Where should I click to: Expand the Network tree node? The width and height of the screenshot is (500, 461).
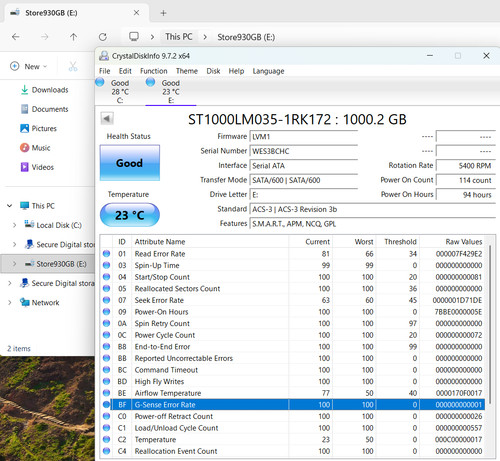9,302
